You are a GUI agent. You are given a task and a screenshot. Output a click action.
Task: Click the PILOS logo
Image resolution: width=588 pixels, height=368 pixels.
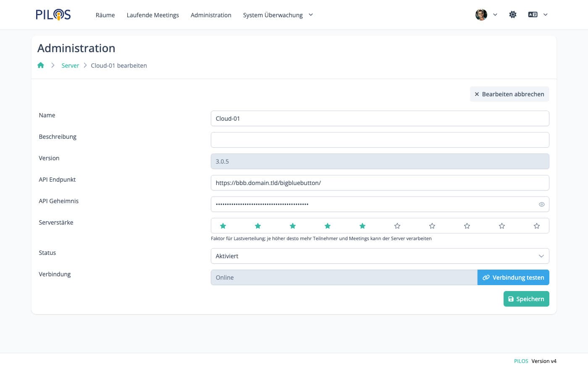(53, 15)
